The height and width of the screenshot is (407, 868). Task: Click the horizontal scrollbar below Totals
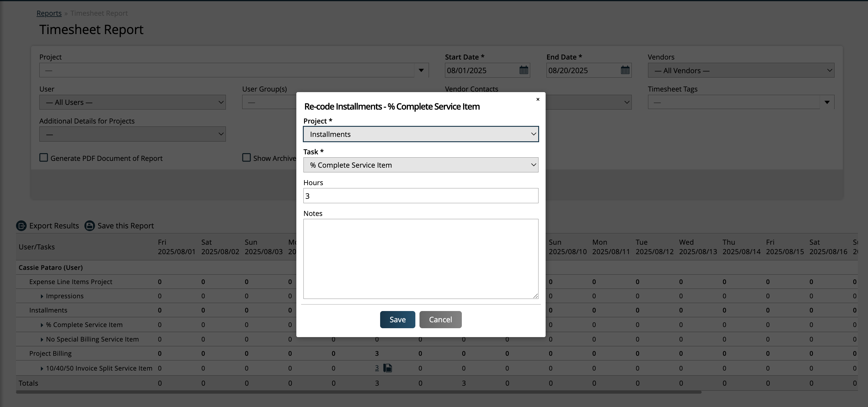[359, 392]
